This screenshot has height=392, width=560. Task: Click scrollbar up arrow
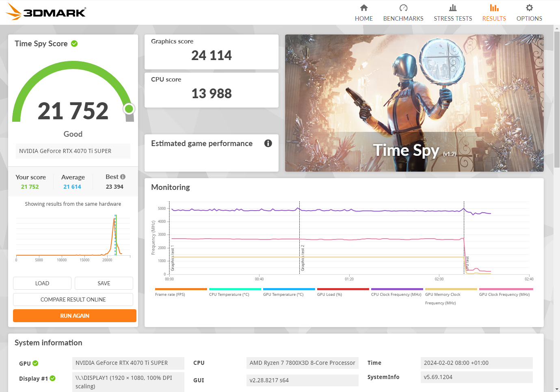557,28
